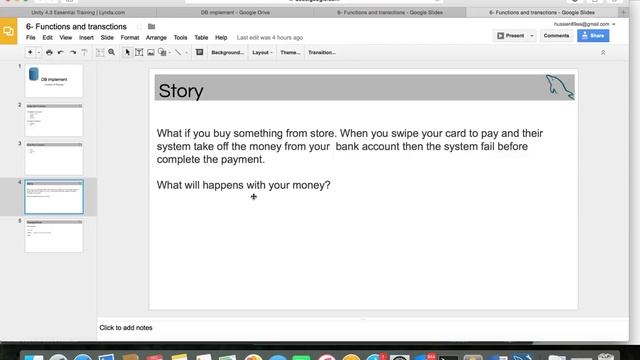Open the Edit menu
This screenshot has width=640, height=360.
tap(47, 38)
